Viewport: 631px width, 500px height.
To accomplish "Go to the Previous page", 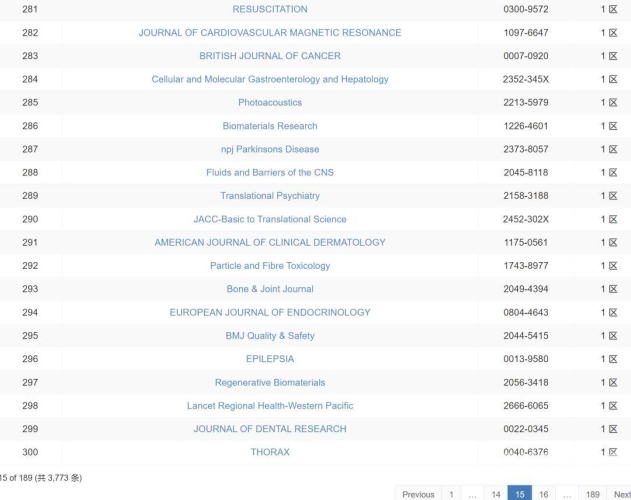I will pos(418,494).
